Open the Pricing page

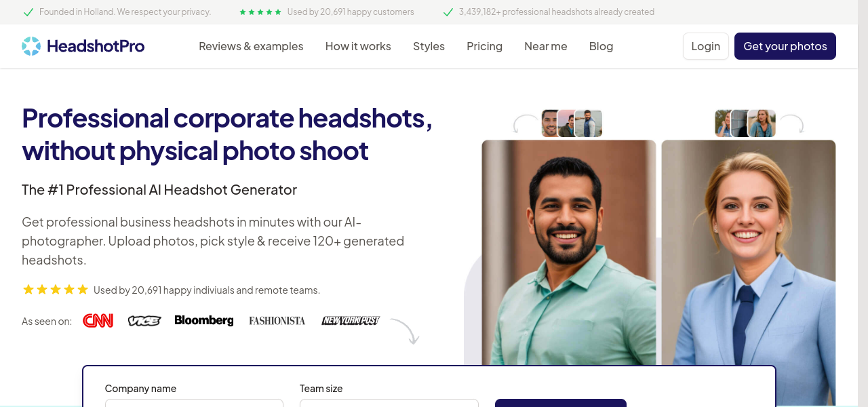(484, 46)
